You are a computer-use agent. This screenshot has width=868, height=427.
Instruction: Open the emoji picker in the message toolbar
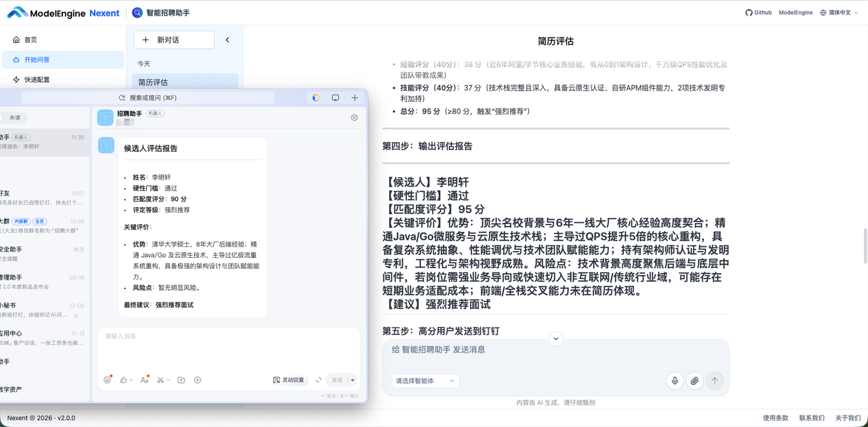(x=108, y=379)
